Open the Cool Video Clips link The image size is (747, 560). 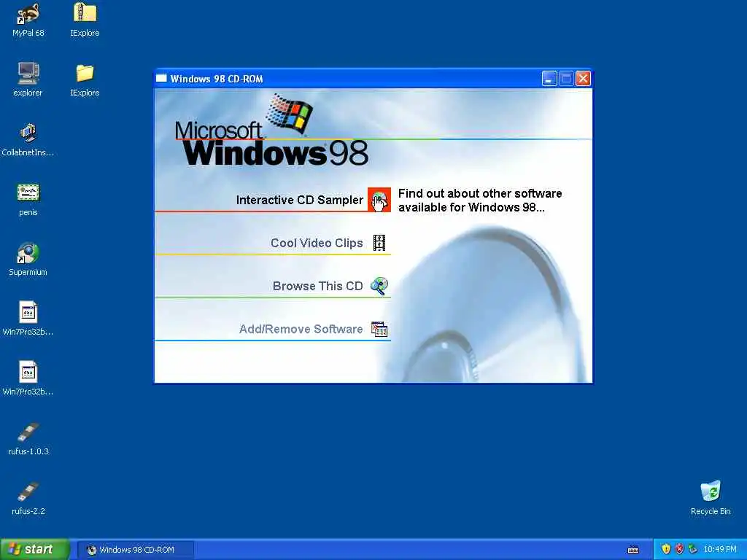[x=317, y=243]
